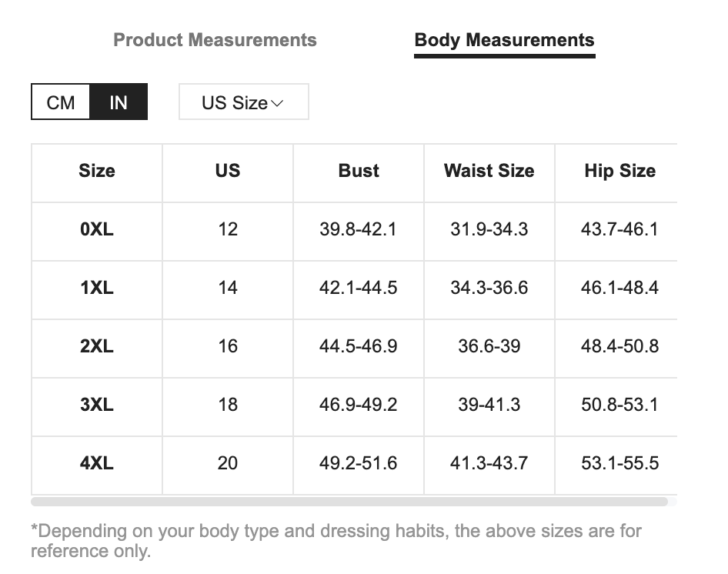The width and height of the screenshot is (728, 574).
Task: Click the Size column header
Action: 97,171
